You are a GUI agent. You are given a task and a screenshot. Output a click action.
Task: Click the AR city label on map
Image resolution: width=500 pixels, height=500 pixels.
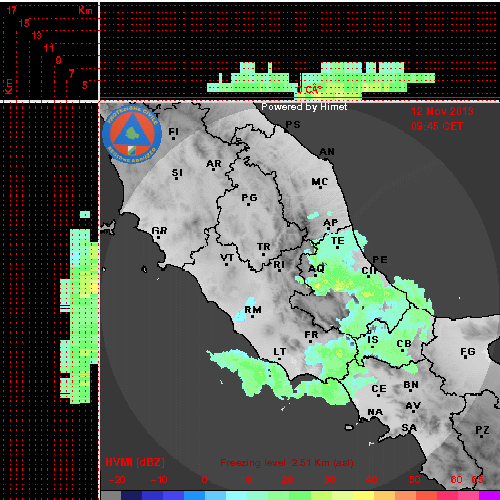tap(214, 164)
